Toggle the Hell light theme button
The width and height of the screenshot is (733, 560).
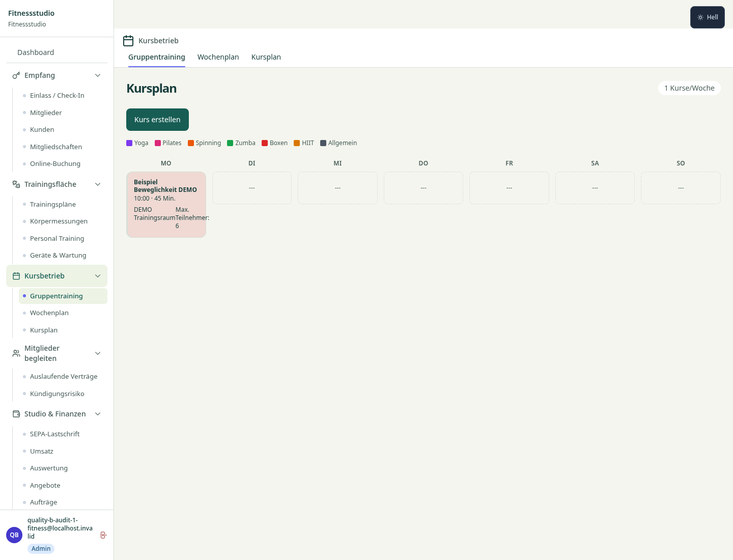point(708,17)
